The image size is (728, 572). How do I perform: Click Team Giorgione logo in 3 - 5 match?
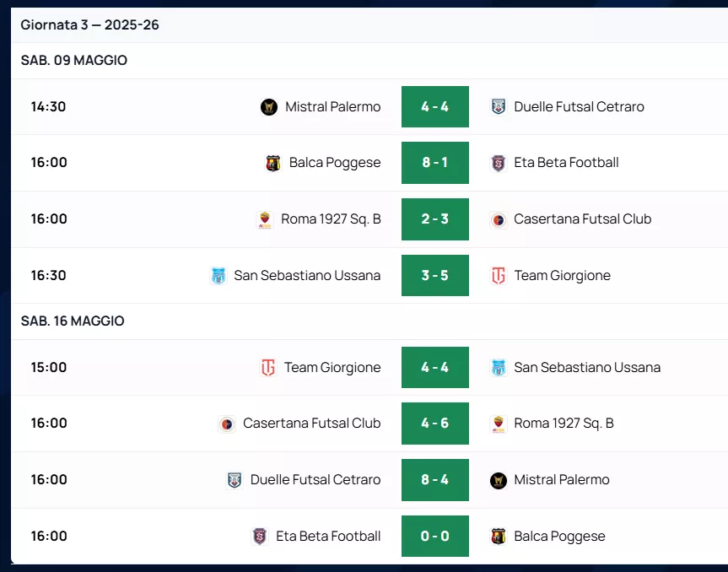tap(499, 275)
